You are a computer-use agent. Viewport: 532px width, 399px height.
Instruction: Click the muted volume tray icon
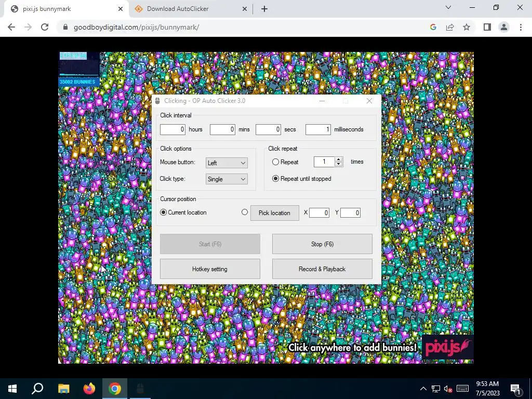448,389
